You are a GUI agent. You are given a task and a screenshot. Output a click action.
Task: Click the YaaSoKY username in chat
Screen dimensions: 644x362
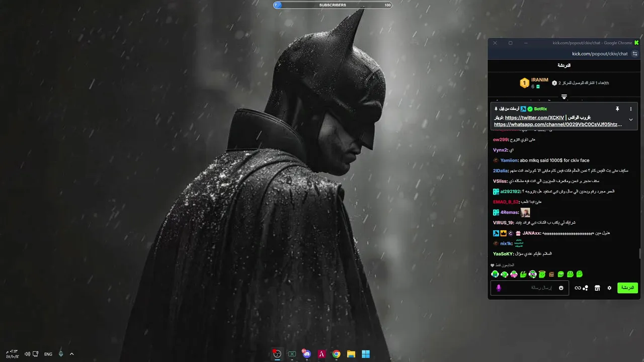click(x=503, y=254)
